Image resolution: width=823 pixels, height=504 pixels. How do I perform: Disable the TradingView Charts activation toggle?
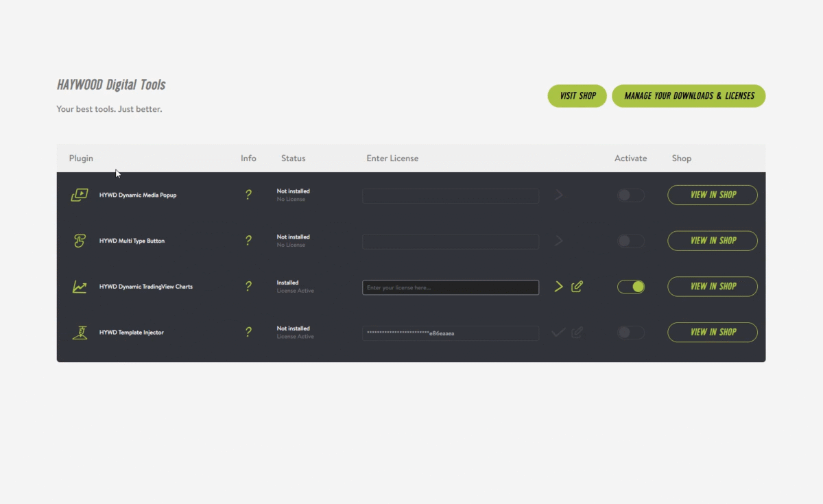point(631,287)
